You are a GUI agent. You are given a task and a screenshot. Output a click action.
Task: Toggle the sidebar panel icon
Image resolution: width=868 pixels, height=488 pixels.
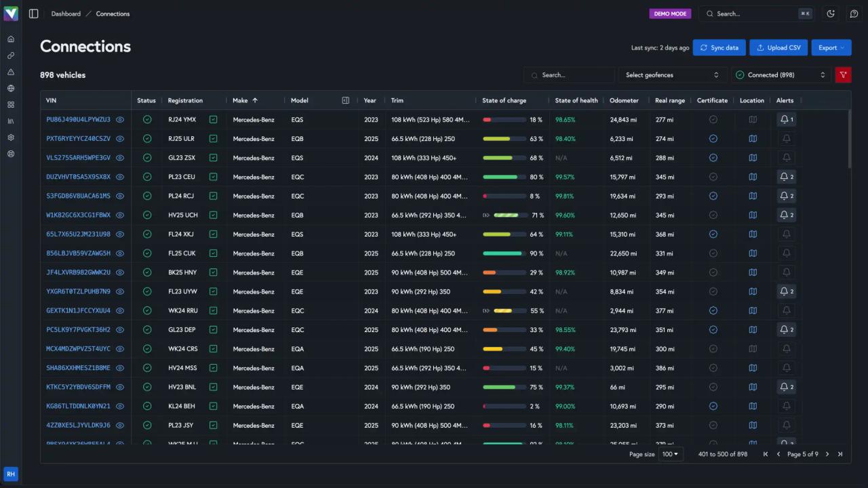[33, 14]
